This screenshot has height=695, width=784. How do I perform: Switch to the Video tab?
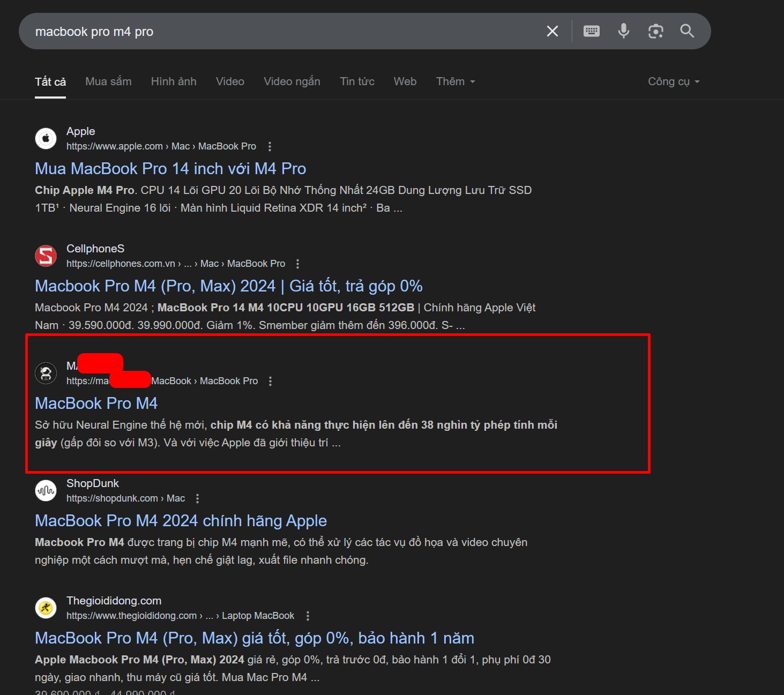(230, 81)
